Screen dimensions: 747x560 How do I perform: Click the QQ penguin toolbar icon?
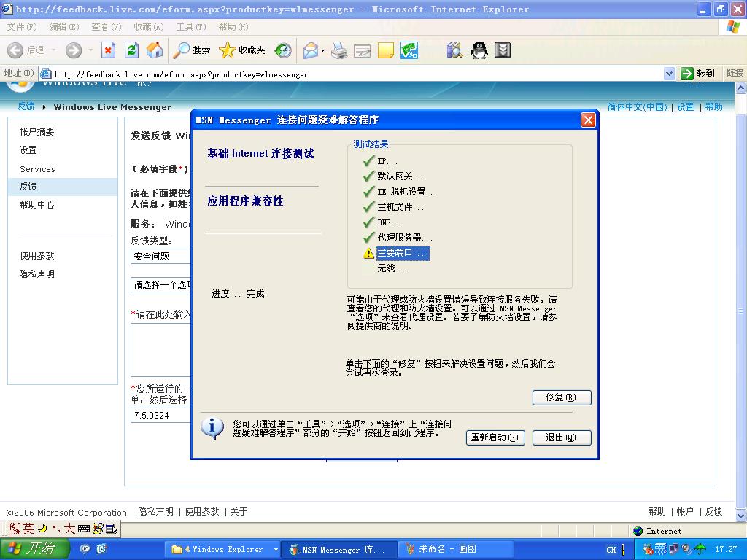(479, 50)
